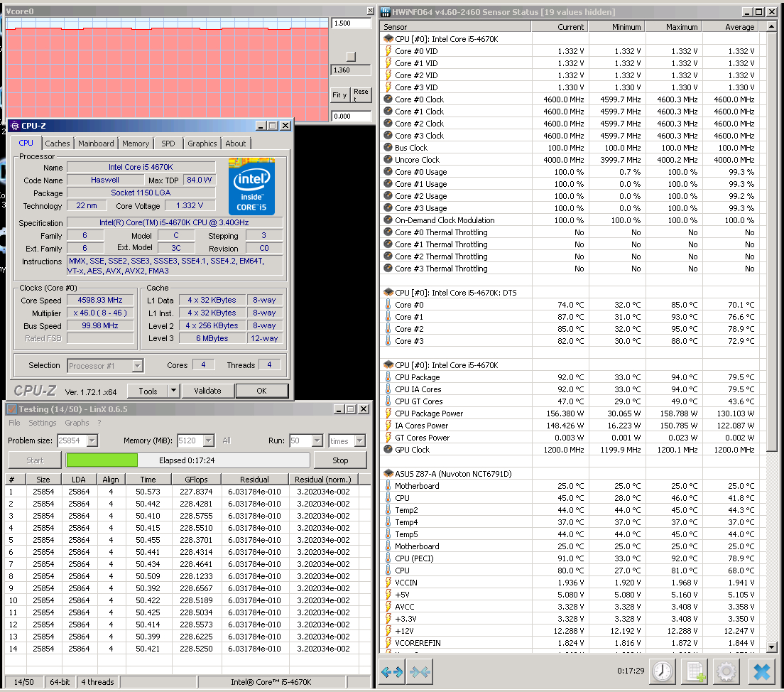Viewport: 784px width, 692px height.
Task: Click the Validate button in CPU-Z
Action: pos(207,391)
